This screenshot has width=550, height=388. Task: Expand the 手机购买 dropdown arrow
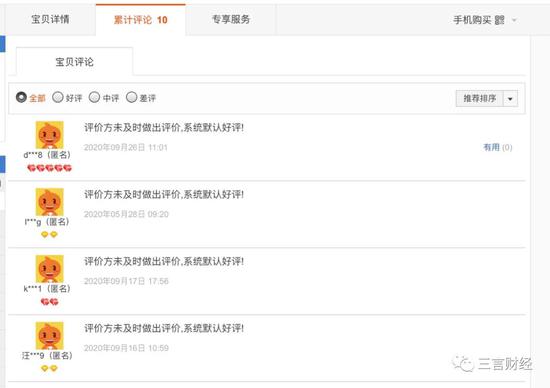coord(514,20)
